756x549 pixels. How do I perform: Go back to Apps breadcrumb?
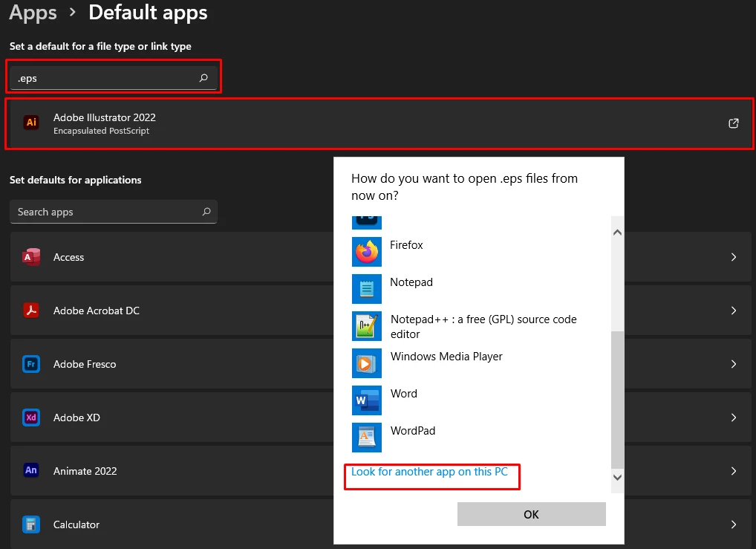[33, 13]
